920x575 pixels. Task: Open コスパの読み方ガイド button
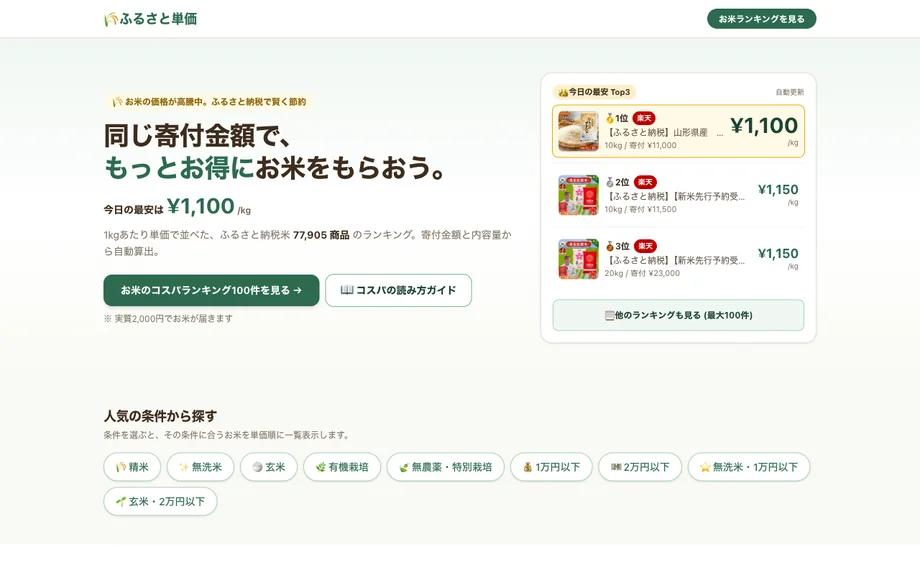398,290
